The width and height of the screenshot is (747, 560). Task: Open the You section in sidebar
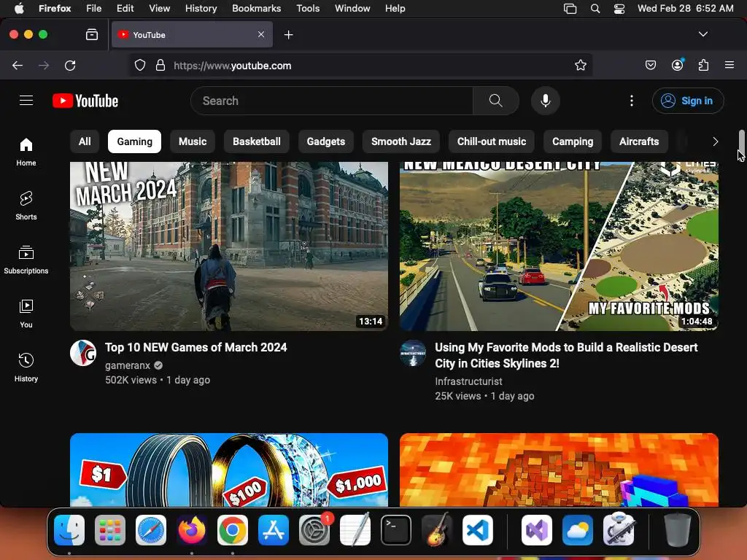[x=26, y=314]
